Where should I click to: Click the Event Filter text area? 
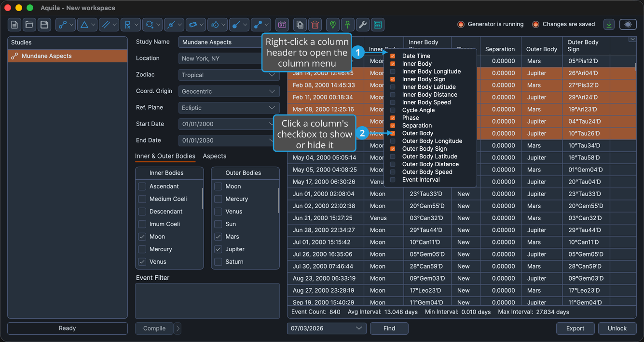pyautogui.click(x=207, y=301)
